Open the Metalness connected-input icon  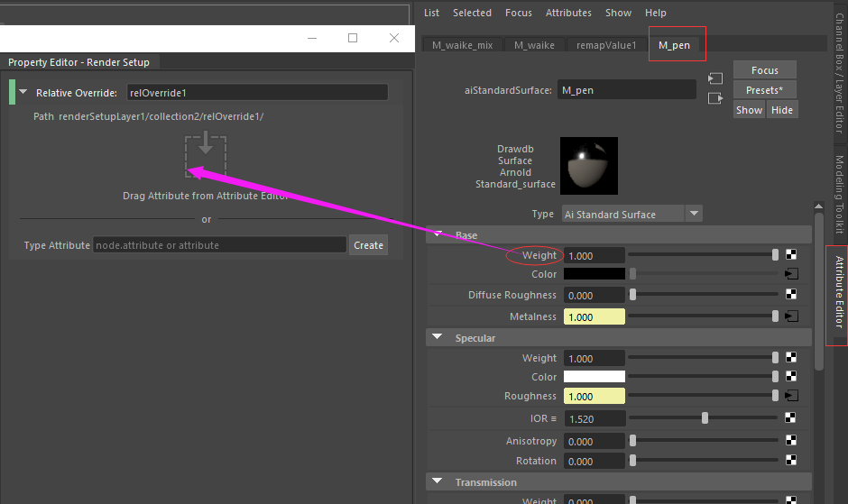point(791,316)
